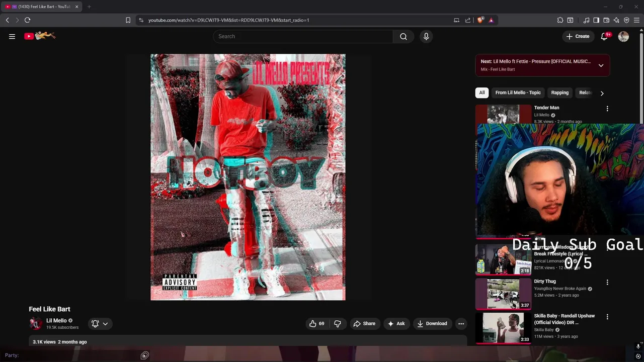Open Lil Mello channel name link
This screenshot has width=644, height=362.
(56, 320)
